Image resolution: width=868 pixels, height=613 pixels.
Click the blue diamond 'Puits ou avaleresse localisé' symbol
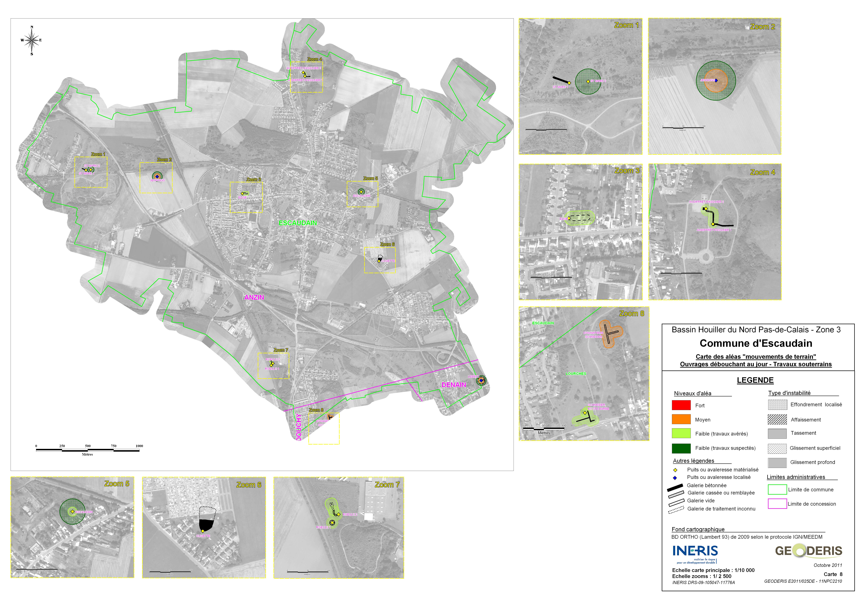pos(675,478)
